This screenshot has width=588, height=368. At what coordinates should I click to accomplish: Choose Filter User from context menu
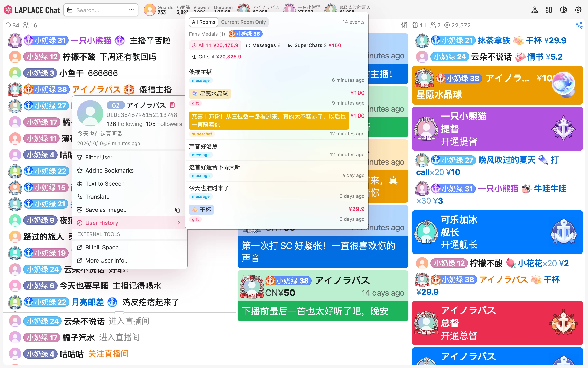point(129,157)
